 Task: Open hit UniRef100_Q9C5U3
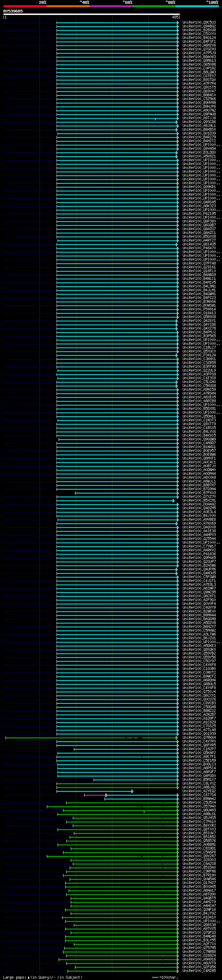click(199, 23)
